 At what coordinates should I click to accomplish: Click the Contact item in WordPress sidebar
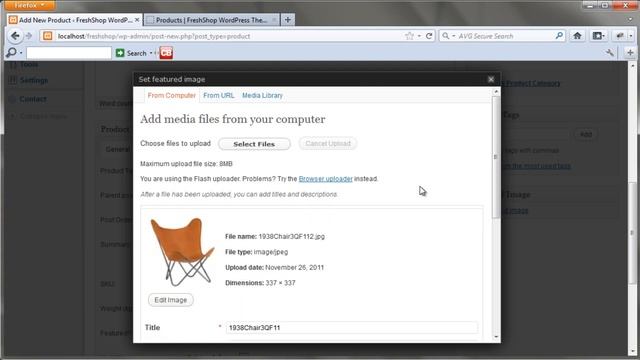33,99
